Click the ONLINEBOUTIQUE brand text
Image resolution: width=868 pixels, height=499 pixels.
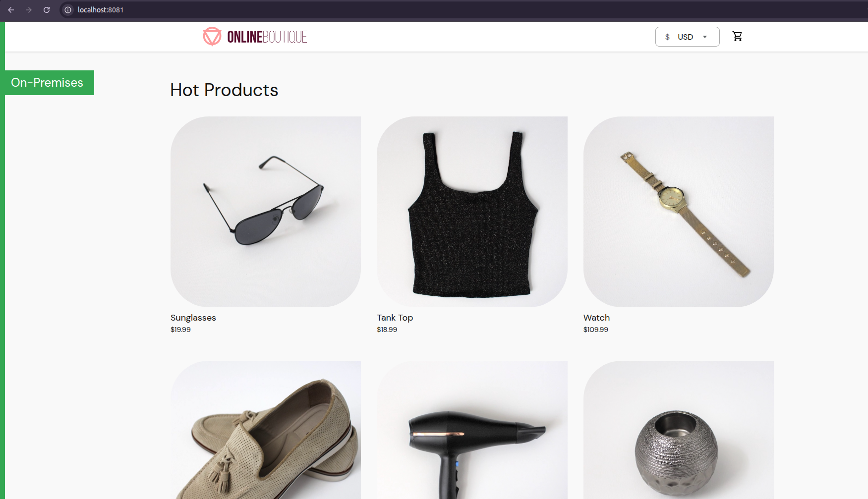(267, 37)
